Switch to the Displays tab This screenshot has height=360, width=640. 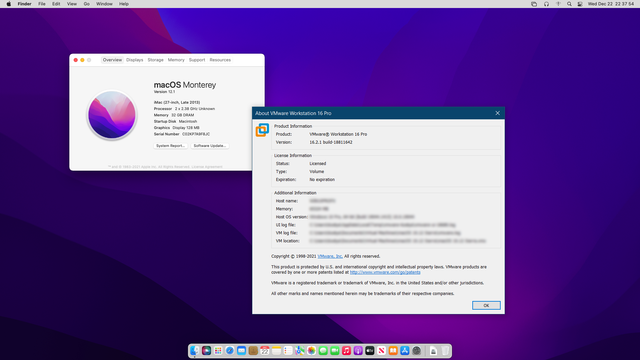(x=135, y=60)
